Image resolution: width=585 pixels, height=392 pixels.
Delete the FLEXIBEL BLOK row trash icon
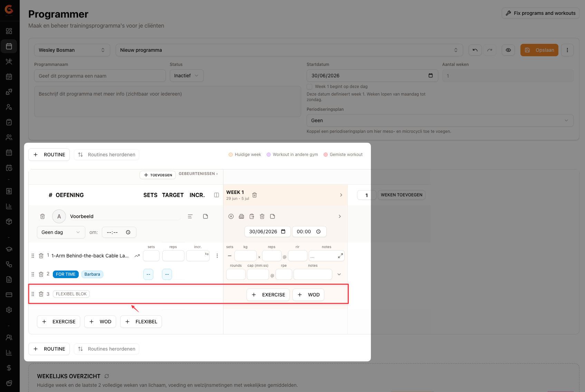41,294
